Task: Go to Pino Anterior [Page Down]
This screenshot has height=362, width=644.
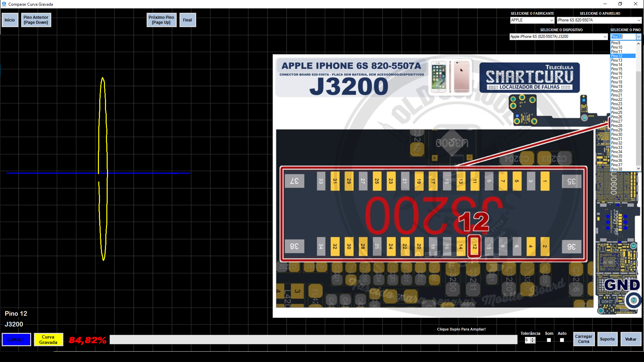Action: (36, 20)
